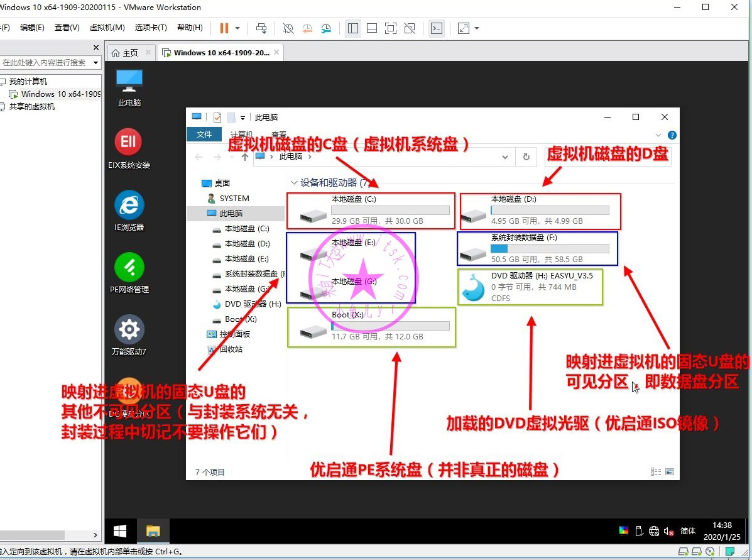Image resolution: width=752 pixels, height=560 pixels.
Task: Open the IE浏览器 desktop icon
Action: click(129, 211)
